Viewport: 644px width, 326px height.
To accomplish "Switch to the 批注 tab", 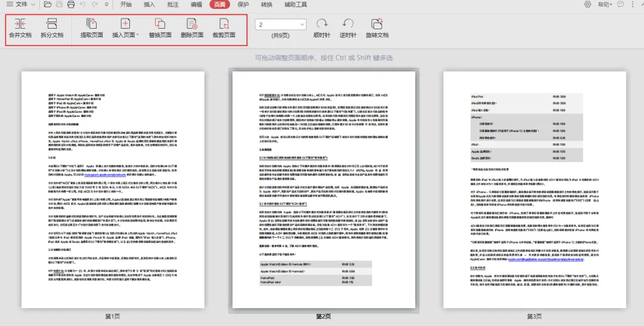I will (173, 5).
